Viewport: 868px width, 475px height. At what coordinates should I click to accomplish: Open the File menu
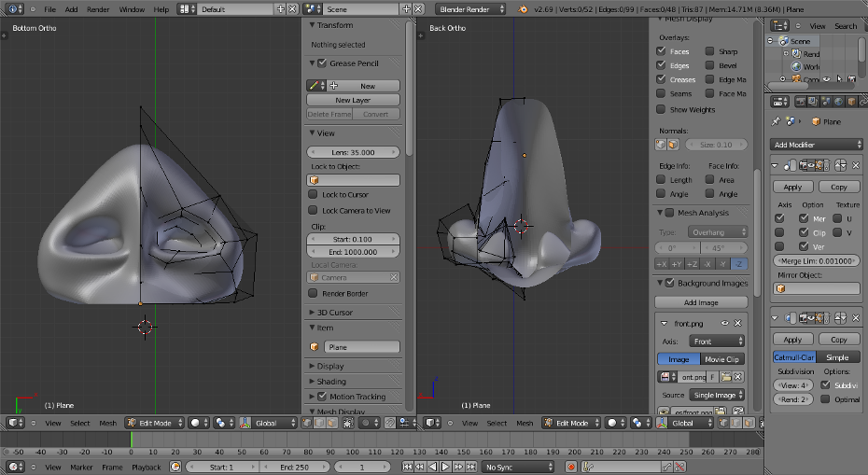tap(49, 9)
